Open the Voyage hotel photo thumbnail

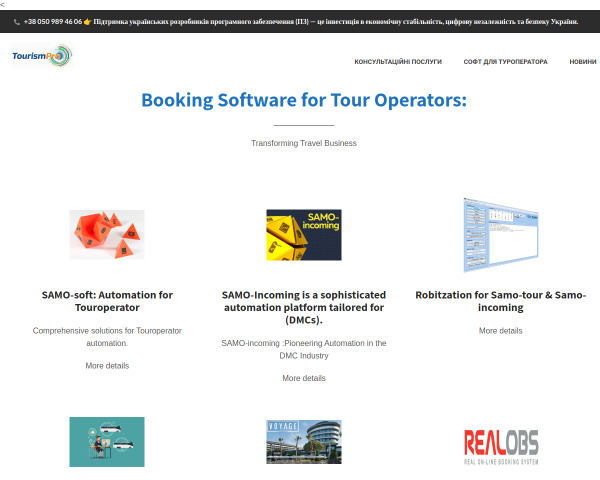point(304,442)
